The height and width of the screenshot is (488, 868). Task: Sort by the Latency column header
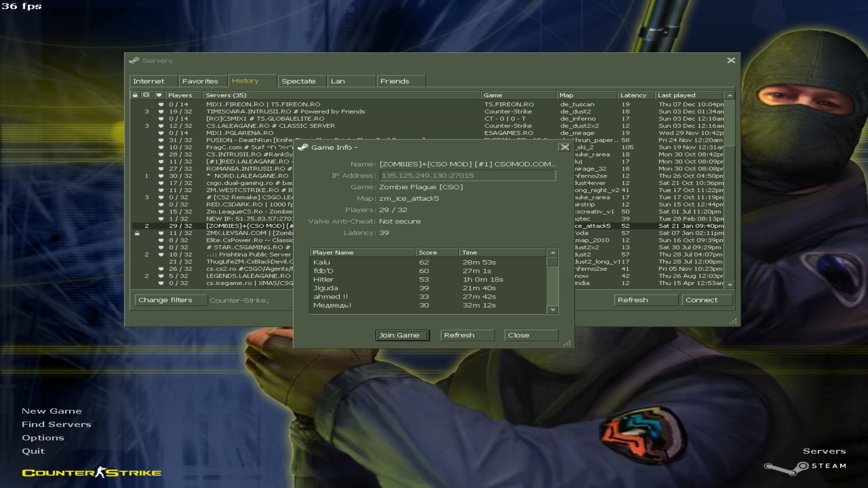point(633,95)
